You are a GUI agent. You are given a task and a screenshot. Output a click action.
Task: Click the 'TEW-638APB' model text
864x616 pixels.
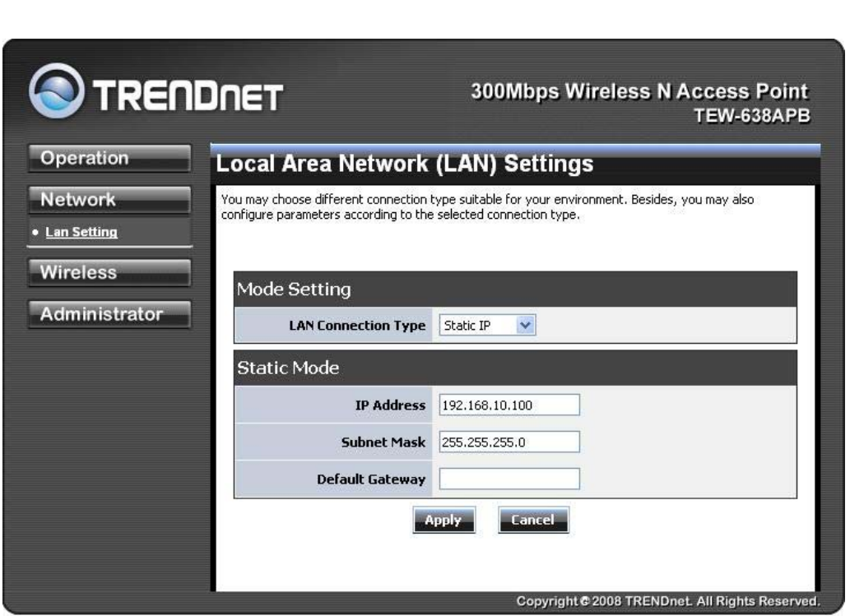751,116
